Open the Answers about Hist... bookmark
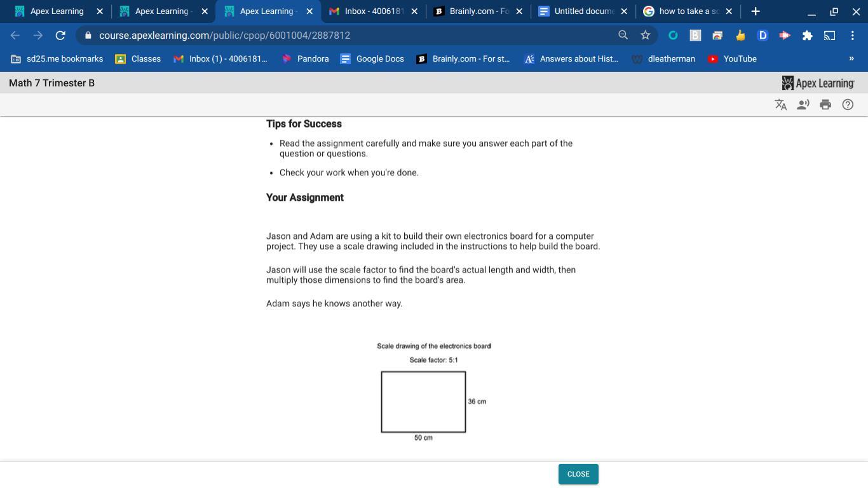The width and height of the screenshot is (868, 488). tap(571, 58)
